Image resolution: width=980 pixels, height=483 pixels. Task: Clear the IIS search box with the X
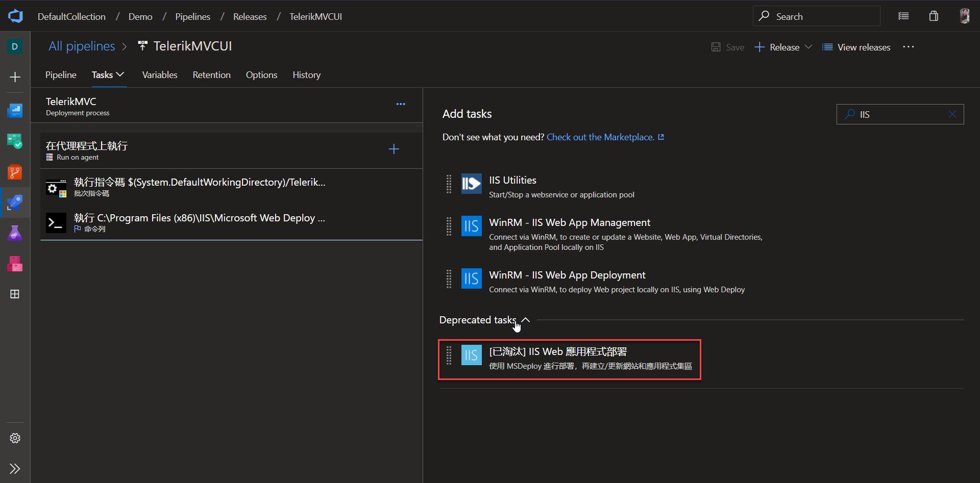[x=952, y=114]
